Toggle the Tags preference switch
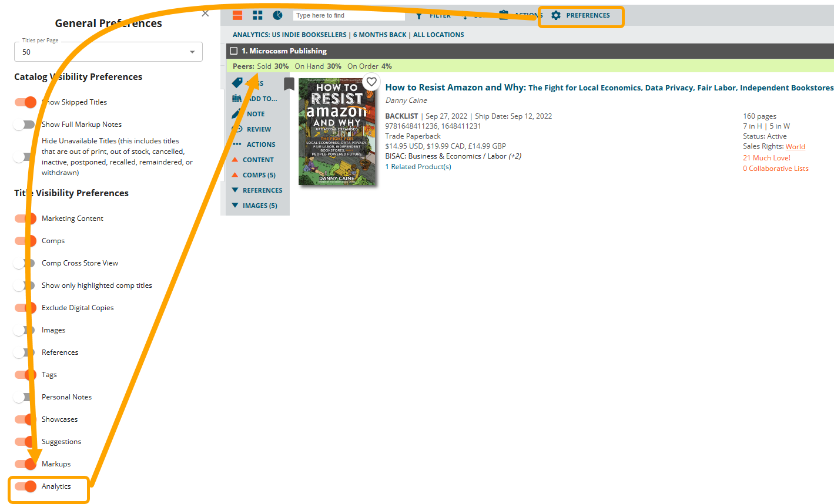Viewport: 834px width, 504px height. click(x=25, y=375)
